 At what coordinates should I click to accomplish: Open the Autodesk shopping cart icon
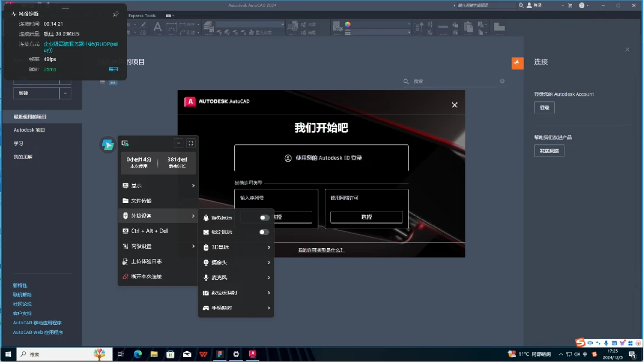[x=570, y=5]
